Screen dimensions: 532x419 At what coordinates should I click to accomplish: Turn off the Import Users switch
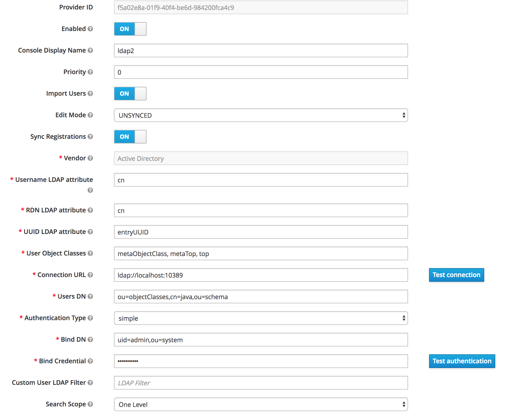click(x=130, y=94)
